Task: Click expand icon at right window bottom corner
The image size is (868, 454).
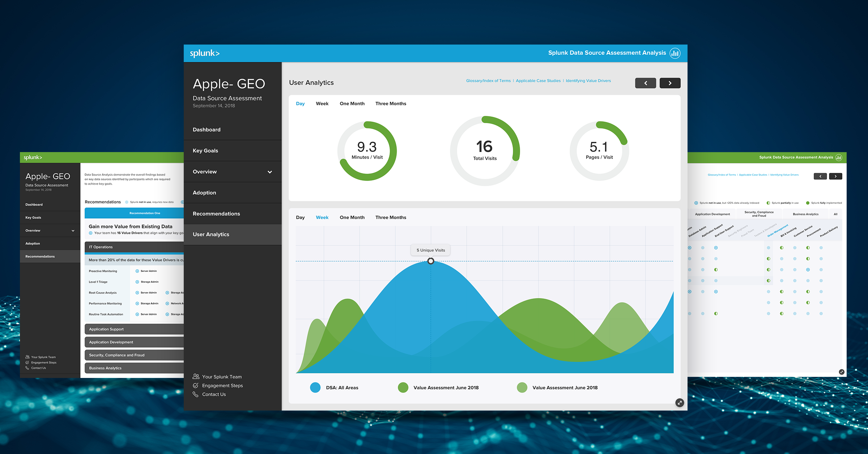Action: coord(842,372)
